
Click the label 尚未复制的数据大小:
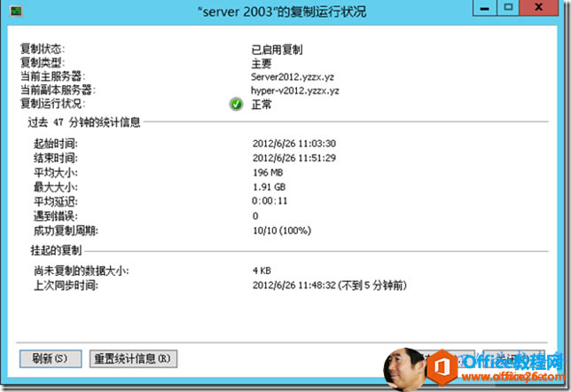tap(81, 270)
